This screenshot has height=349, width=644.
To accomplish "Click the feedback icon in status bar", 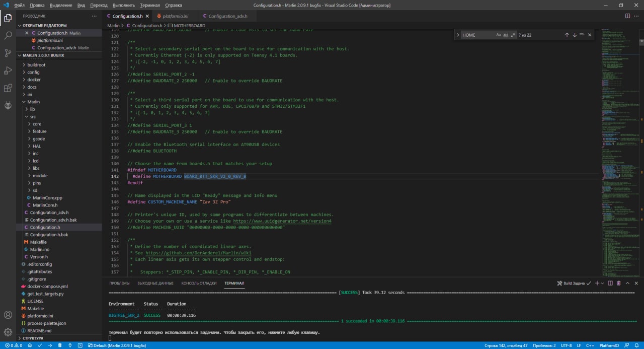I will click(x=627, y=345).
